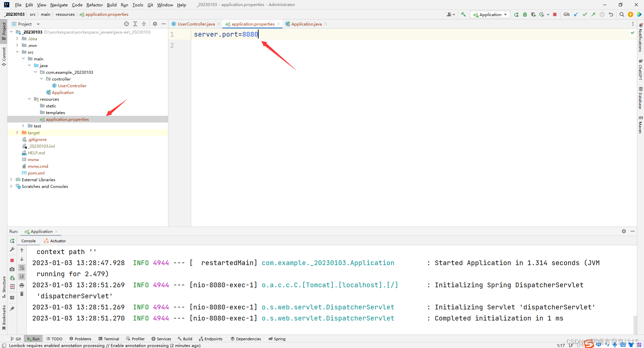
Task: Collapse the main folder in project tree
Action: tap(23, 58)
